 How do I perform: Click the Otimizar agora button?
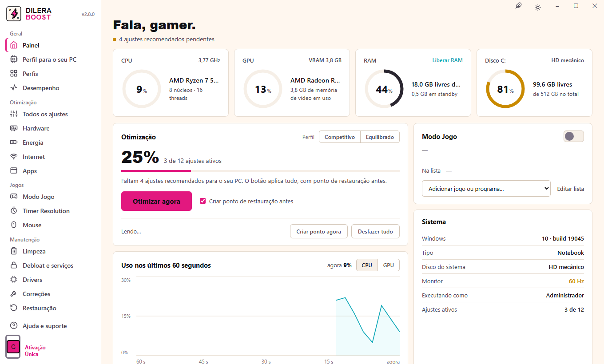(156, 201)
